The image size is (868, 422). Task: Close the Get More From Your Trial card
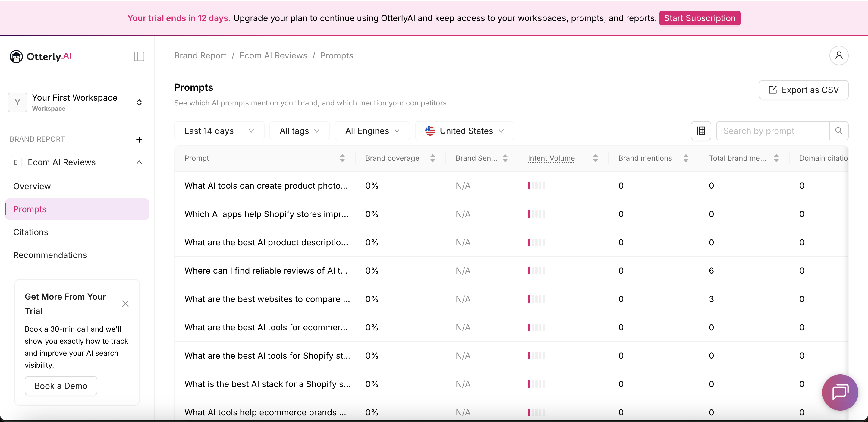(x=125, y=303)
